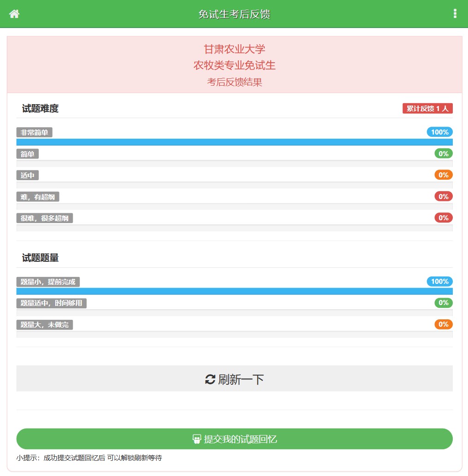Screen dimensions: 468x476
Task: Click the blue 非常简单 progress bar
Action: pos(234,142)
